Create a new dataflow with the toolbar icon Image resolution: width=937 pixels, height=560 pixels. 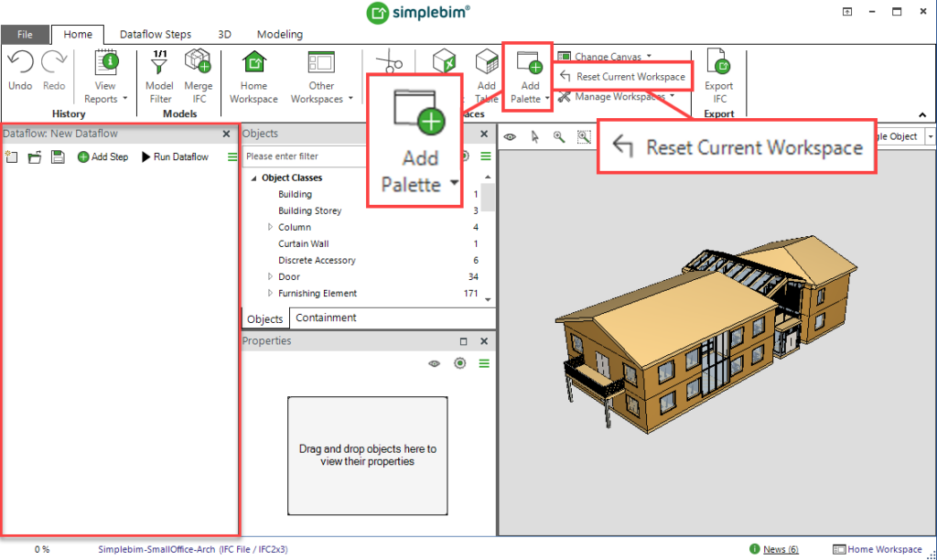point(11,157)
